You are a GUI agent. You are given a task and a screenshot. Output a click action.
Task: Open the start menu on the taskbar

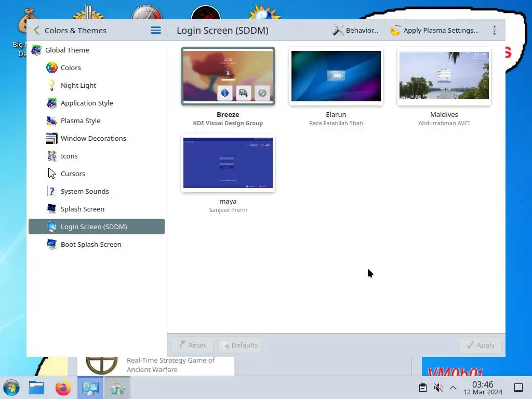point(11,388)
